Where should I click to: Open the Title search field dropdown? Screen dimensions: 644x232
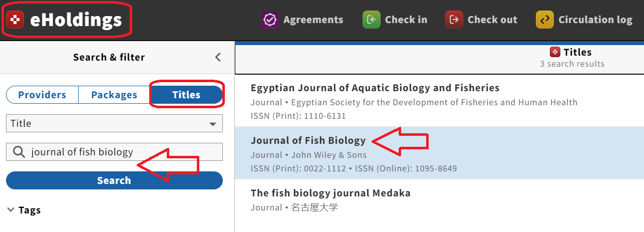[114, 123]
